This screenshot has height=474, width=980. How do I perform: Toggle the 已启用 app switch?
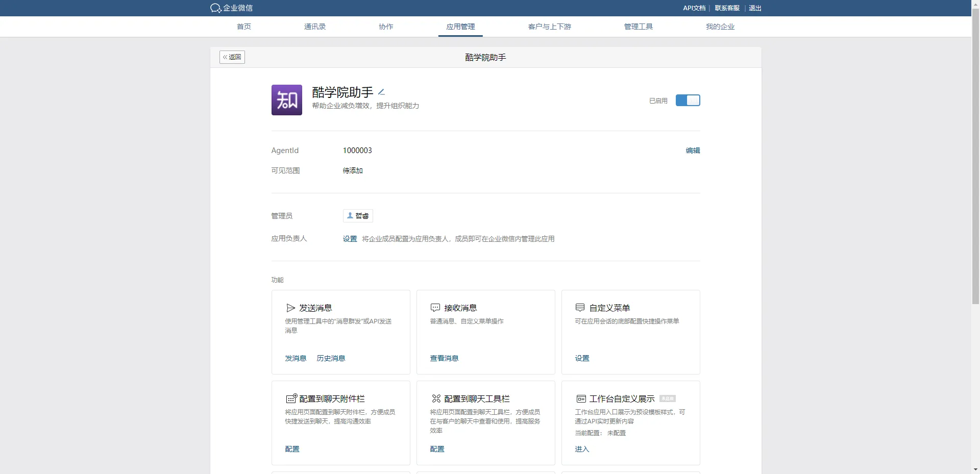tap(688, 101)
